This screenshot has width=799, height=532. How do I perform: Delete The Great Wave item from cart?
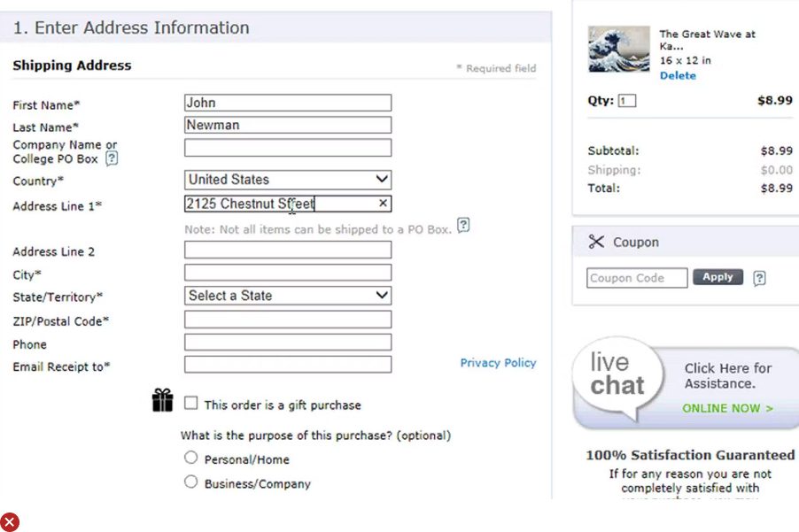tap(678, 76)
